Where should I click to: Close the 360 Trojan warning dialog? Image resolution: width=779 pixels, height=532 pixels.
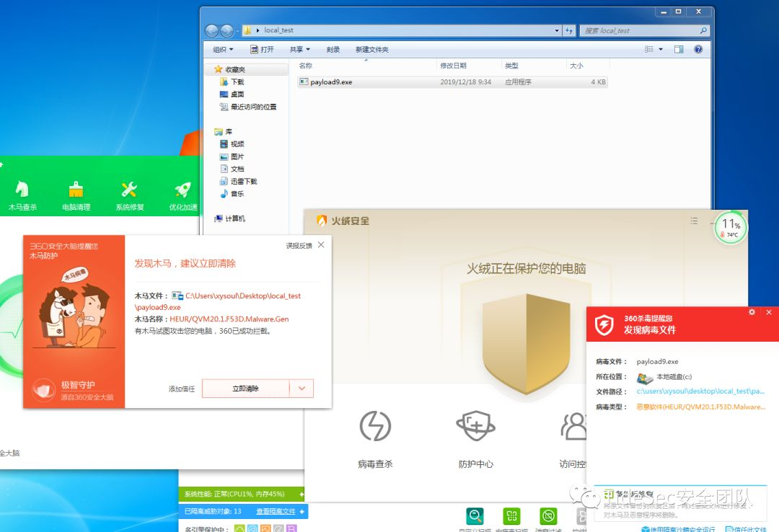point(321,245)
